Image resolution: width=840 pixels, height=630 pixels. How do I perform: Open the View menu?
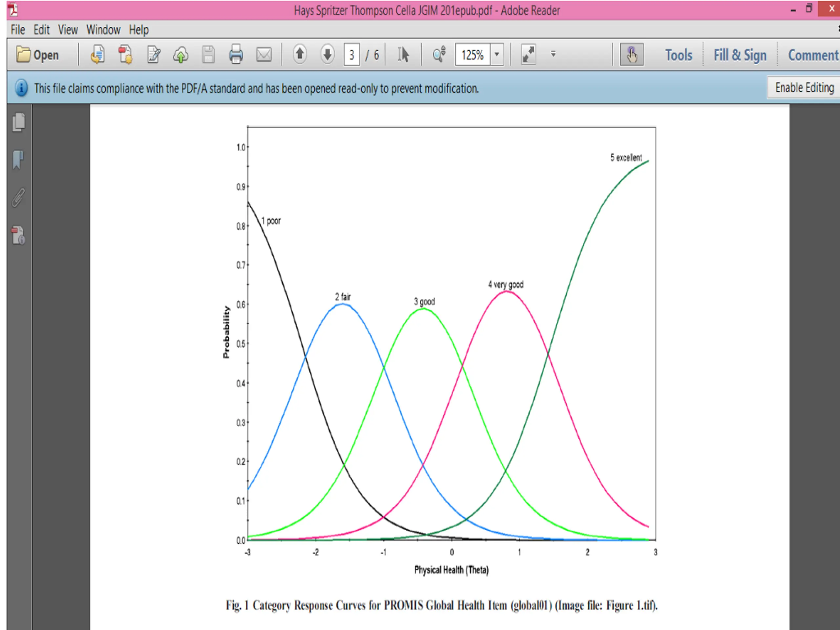coord(68,30)
